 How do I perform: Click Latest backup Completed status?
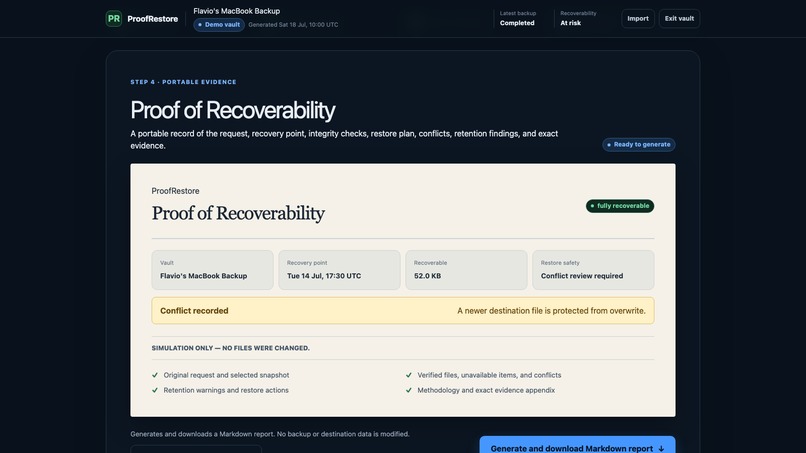(518, 19)
